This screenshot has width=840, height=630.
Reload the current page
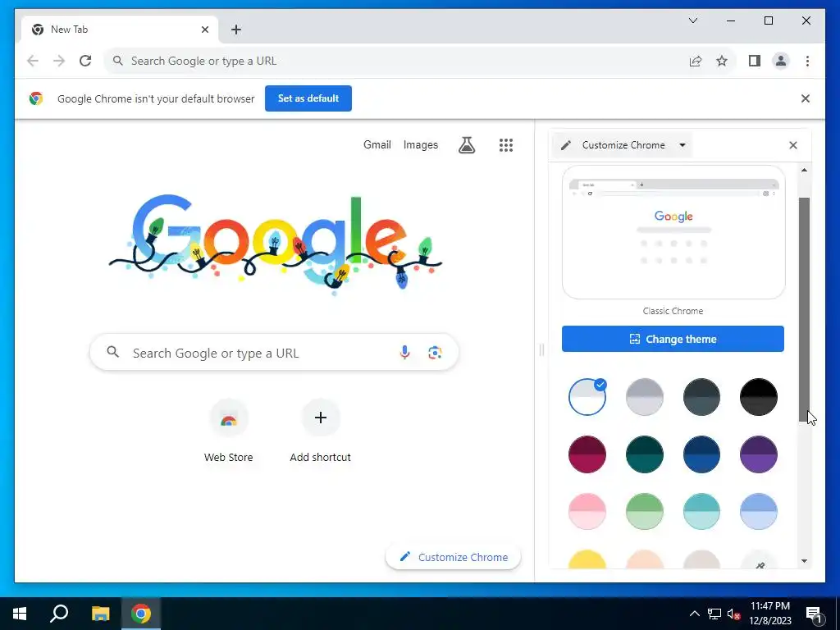tap(85, 61)
